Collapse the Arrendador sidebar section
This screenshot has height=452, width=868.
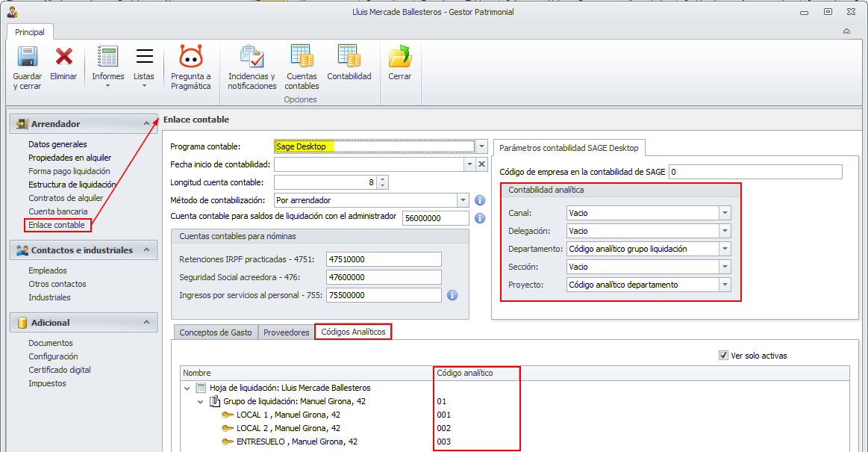146,124
